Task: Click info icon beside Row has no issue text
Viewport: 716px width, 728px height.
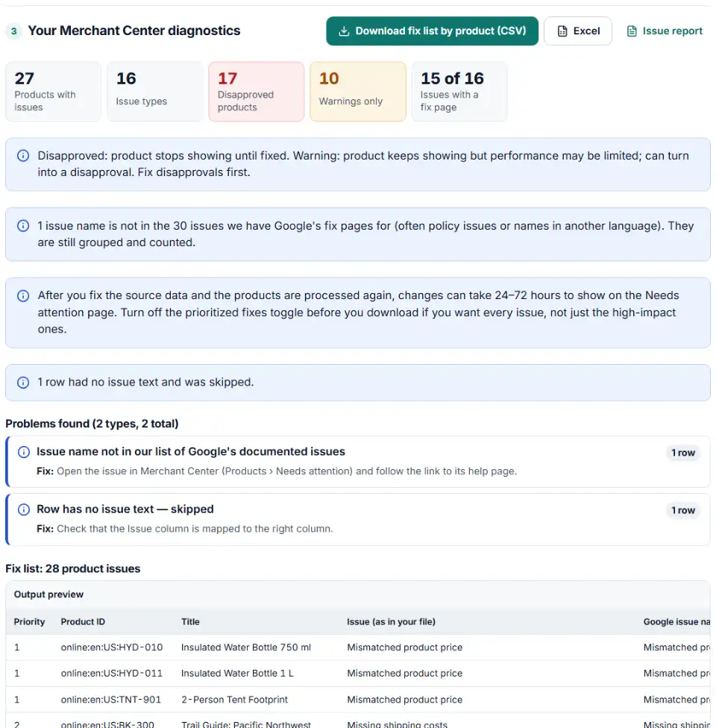Action: coord(24,509)
